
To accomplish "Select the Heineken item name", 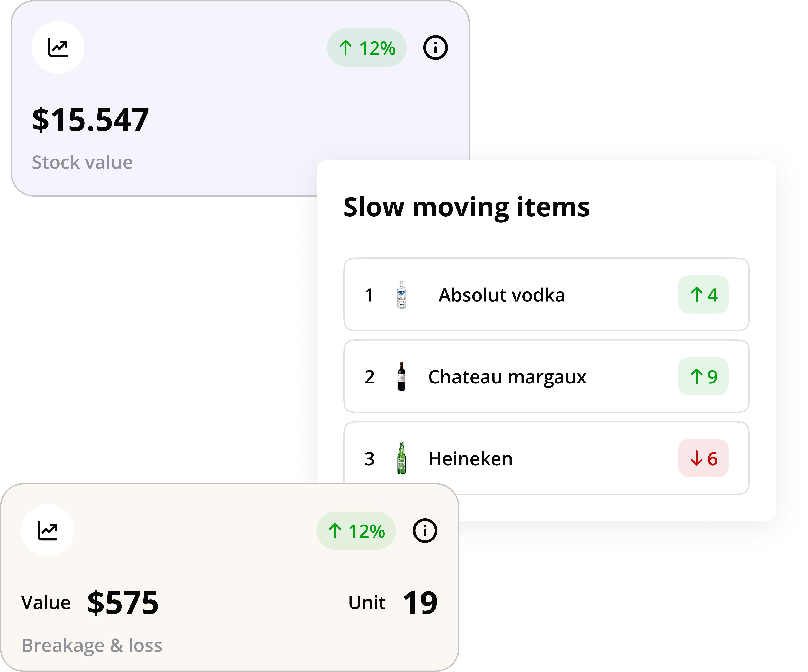I will point(470,458).
